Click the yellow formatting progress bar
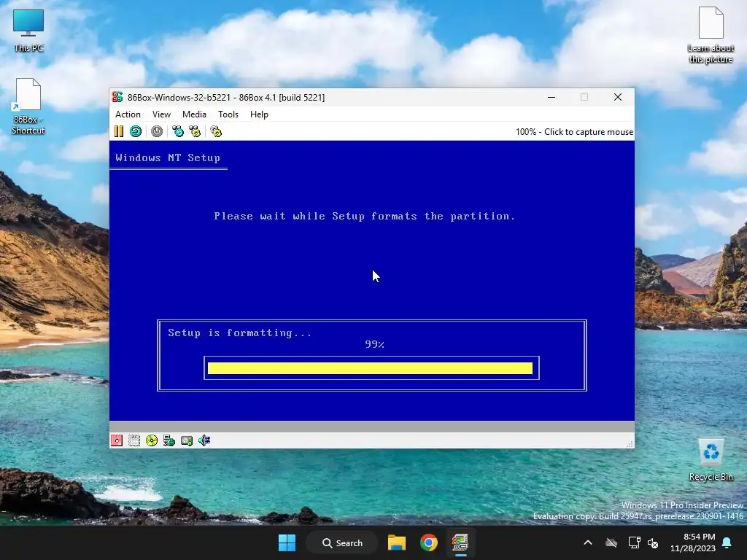This screenshot has width=747, height=560. coord(370,368)
